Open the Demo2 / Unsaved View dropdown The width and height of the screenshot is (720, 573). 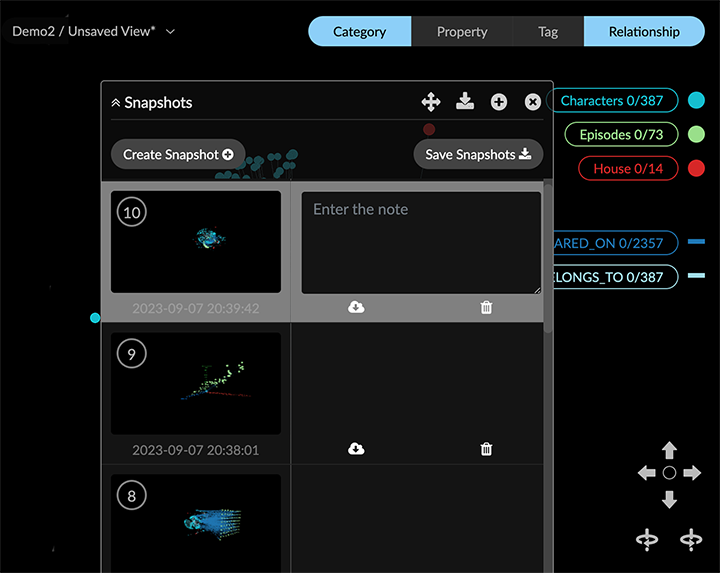[170, 31]
